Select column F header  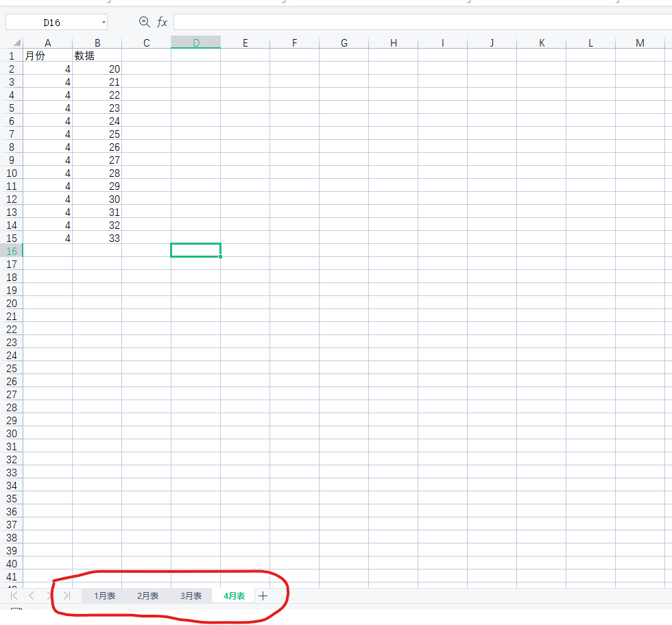point(294,43)
